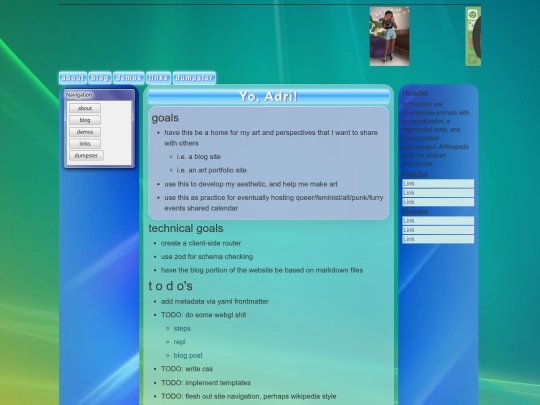
Task: Click the blog button in Navigation panel
Action: [x=85, y=120]
